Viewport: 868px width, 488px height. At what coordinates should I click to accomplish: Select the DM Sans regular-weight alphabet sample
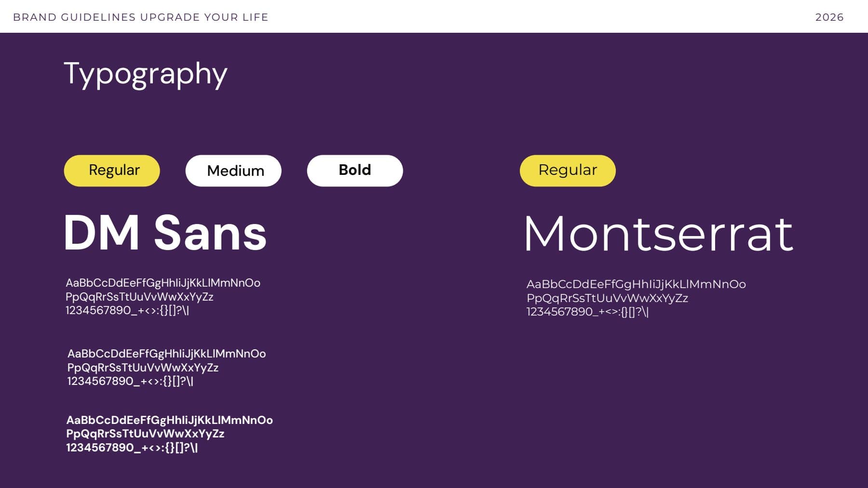163,297
